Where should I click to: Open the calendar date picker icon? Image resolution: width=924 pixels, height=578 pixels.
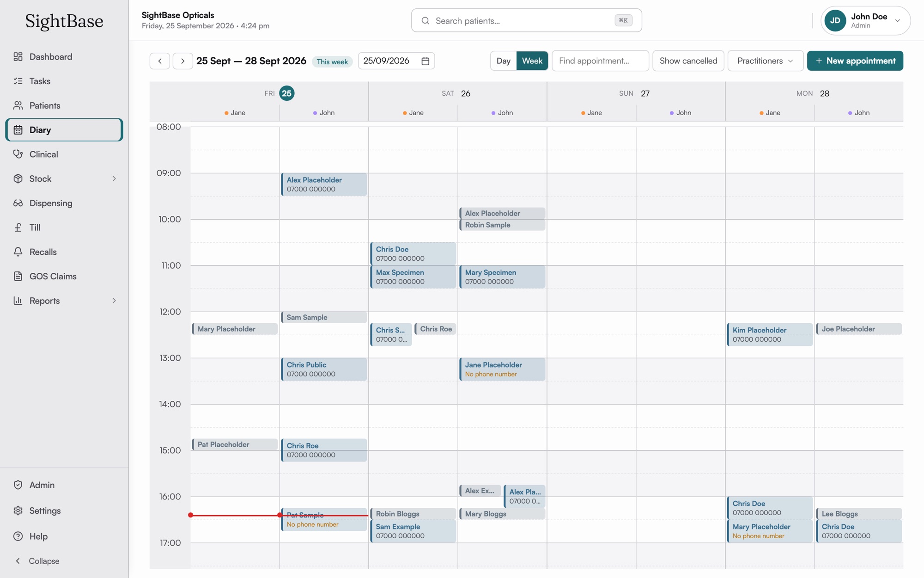click(x=426, y=61)
